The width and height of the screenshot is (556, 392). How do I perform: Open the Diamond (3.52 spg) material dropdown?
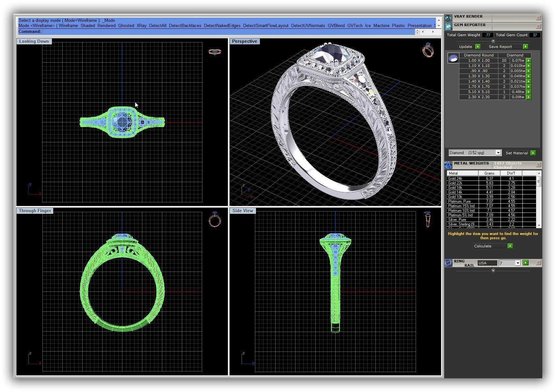pyautogui.click(x=498, y=153)
